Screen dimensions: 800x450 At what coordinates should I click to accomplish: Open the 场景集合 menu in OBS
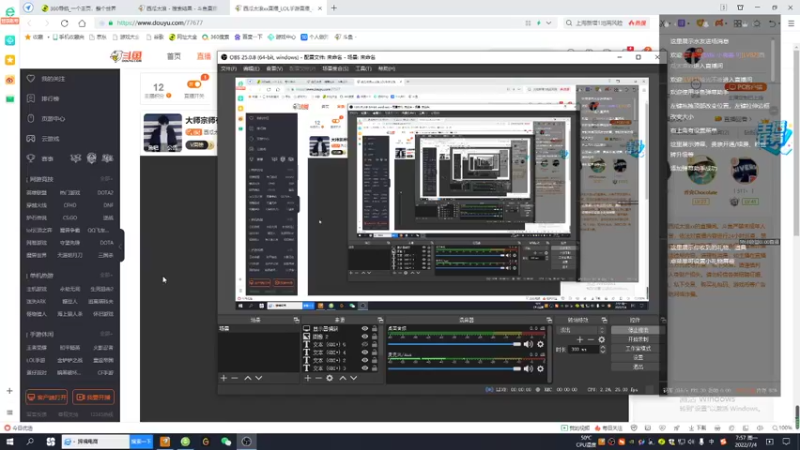335,68
